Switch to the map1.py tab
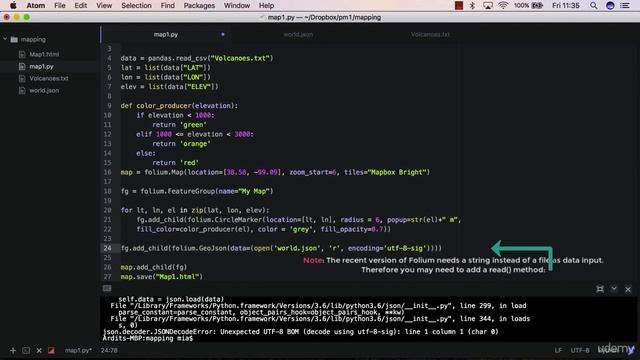Screen dimensions: 640x360 [166, 35]
